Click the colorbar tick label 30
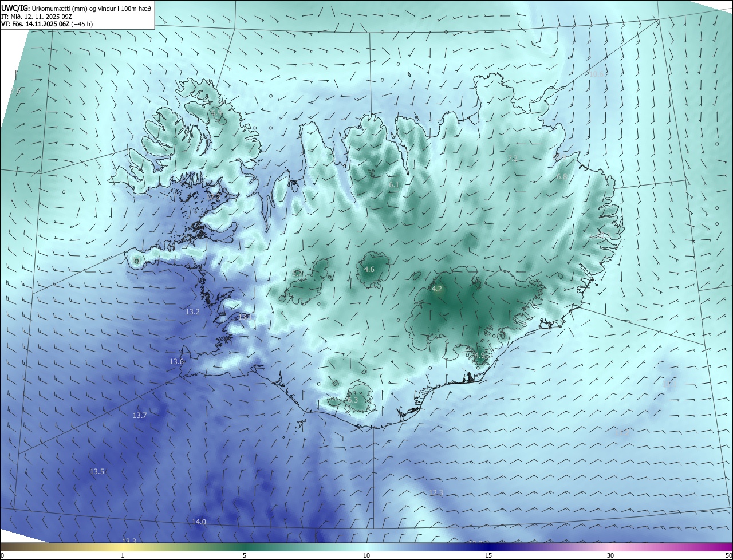Screen dimensions: 733x560 click(610, 556)
